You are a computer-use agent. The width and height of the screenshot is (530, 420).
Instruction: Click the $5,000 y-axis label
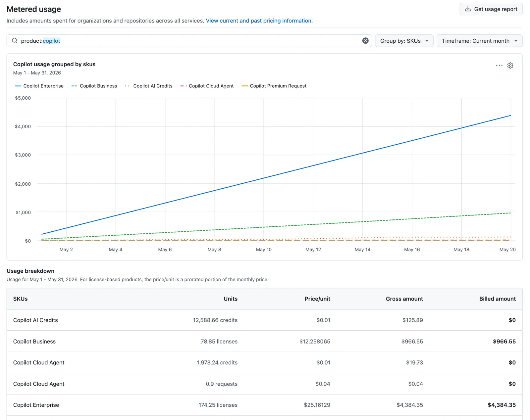[23, 98]
